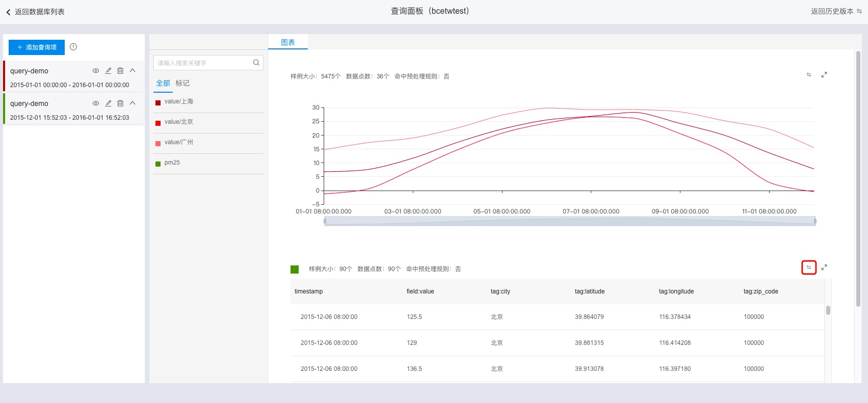Switch view mode of the line chart
The width and height of the screenshot is (868, 403).
[x=809, y=75]
